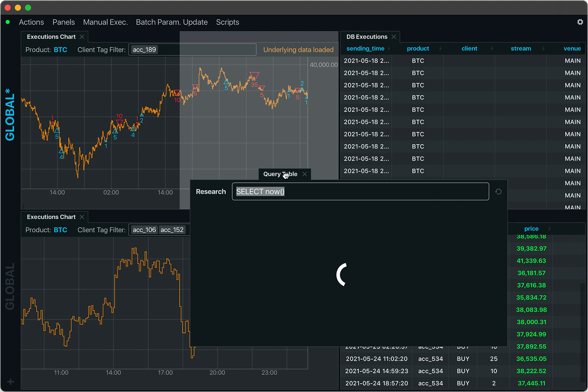Open the Panels menu
Screen dimensions: 588x392
64,22
